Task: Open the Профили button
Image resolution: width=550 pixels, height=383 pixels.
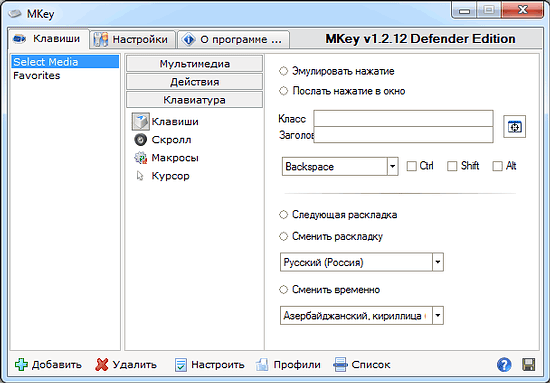Action: [288, 365]
